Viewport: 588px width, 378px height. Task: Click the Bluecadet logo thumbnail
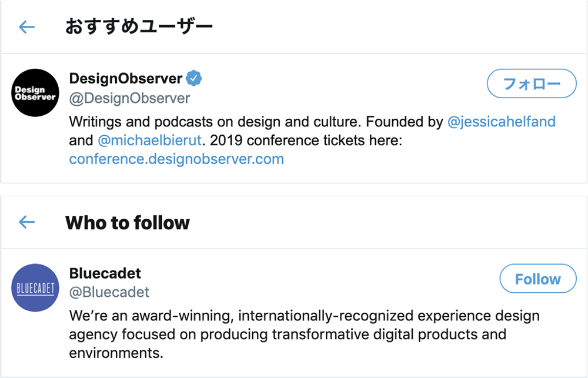35,288
